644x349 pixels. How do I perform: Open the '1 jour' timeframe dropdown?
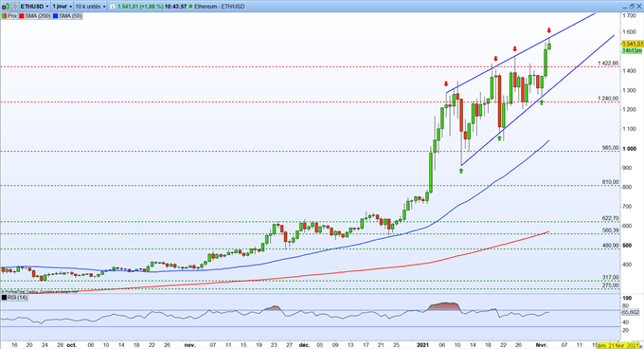[x=62, y=7]
